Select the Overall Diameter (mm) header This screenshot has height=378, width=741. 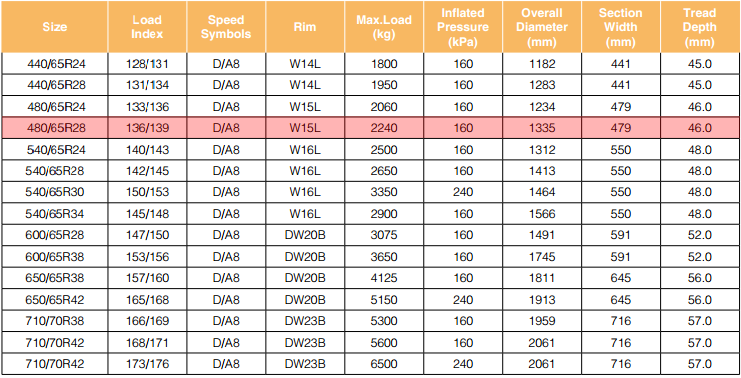coord(542,26)
